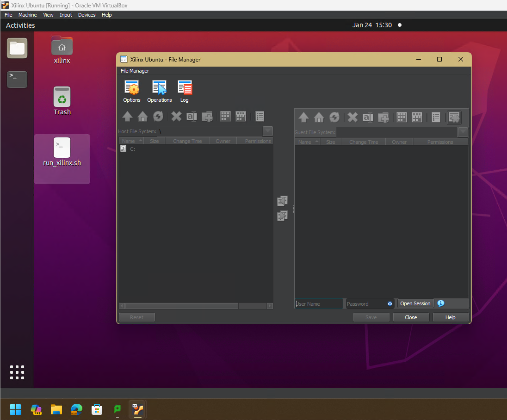This screenshot has height=420, width=507.
Task: Click the Save button
Action: (371, 317)
